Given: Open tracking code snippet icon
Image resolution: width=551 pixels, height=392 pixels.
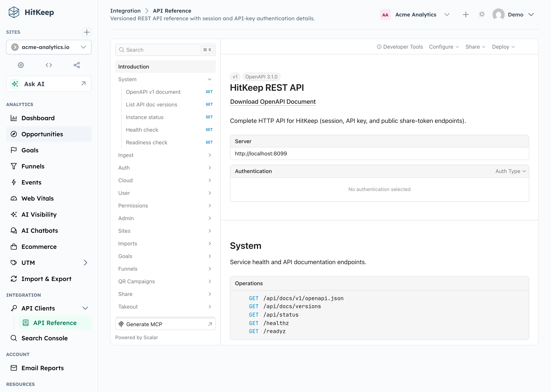Looking at the screenshot, I should pyautogui.click(x=49, y=65).
